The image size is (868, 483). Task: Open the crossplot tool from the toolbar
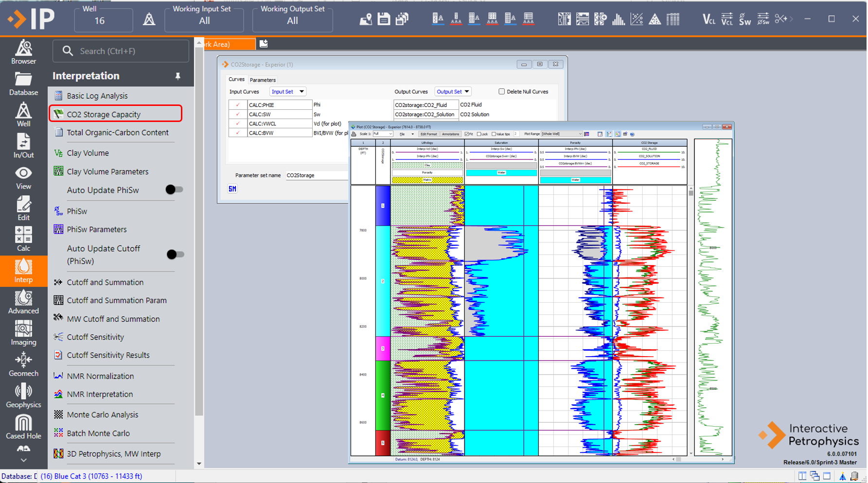(637, 19)
